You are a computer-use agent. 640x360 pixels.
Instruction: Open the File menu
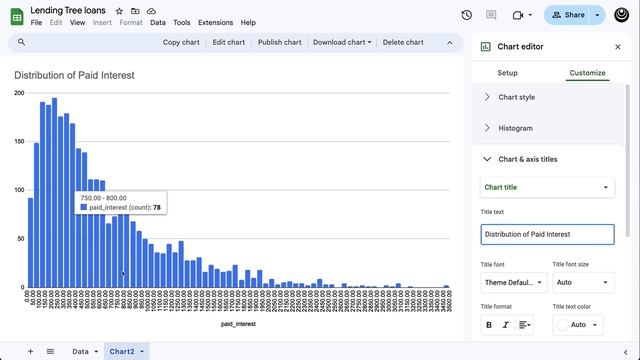36,23
